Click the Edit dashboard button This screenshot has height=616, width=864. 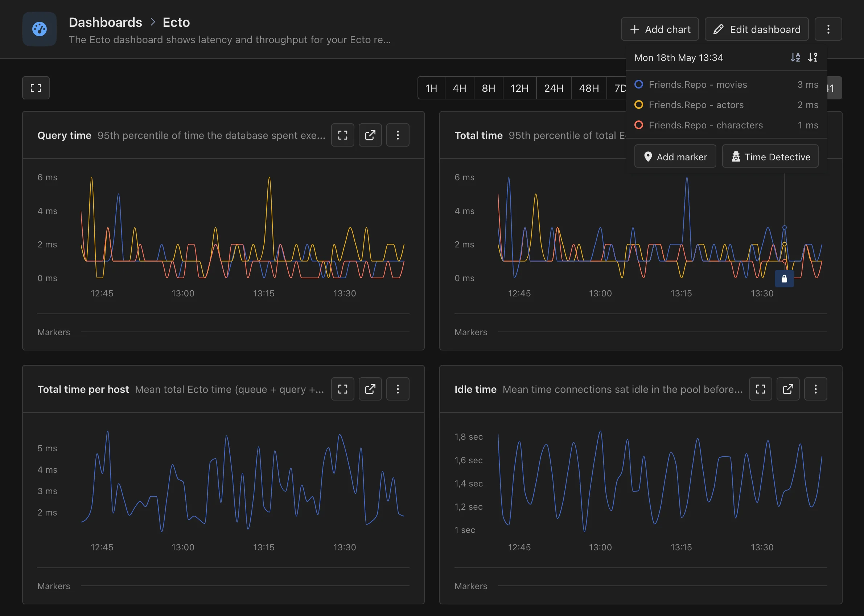[757, 29]
